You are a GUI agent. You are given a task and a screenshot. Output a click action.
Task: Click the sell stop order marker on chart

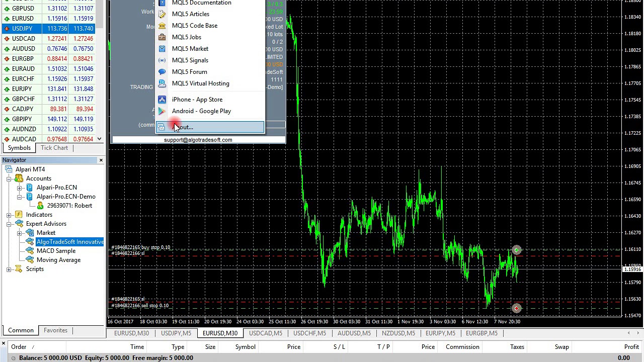click(517, 308)
